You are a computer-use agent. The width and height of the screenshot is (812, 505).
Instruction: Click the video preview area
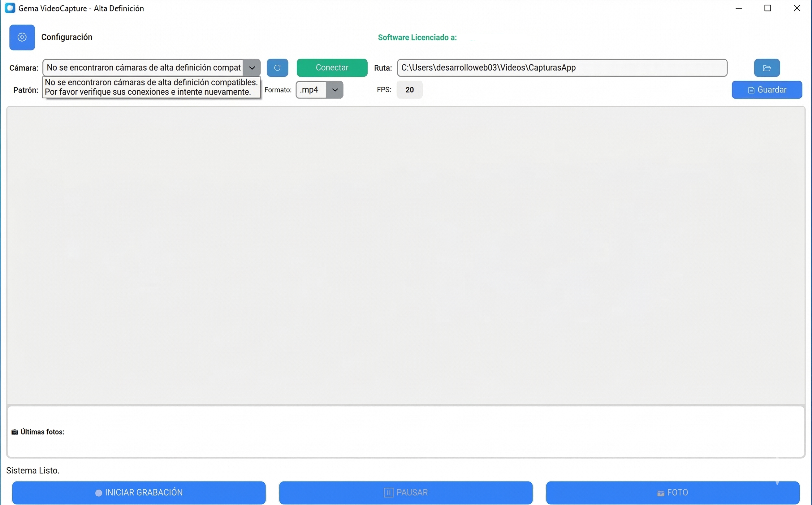405,256
